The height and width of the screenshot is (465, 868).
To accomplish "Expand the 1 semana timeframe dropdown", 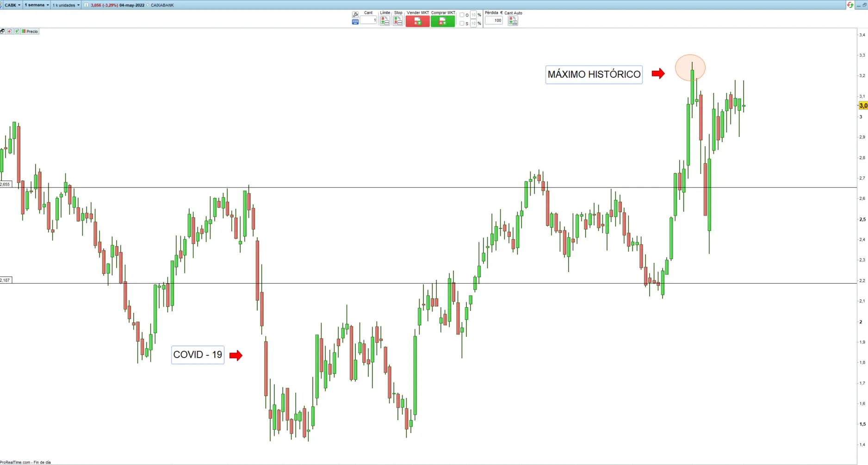I will 37,5.
